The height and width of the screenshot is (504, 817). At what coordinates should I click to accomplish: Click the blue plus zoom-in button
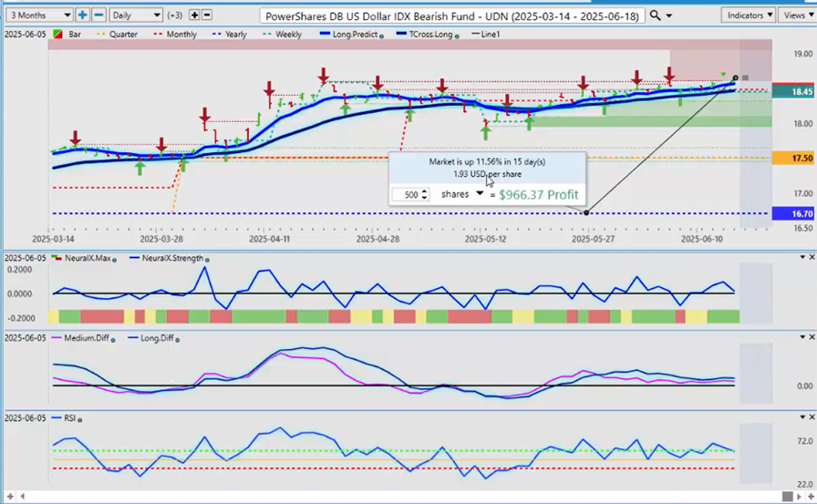click(x=82, y=15)
